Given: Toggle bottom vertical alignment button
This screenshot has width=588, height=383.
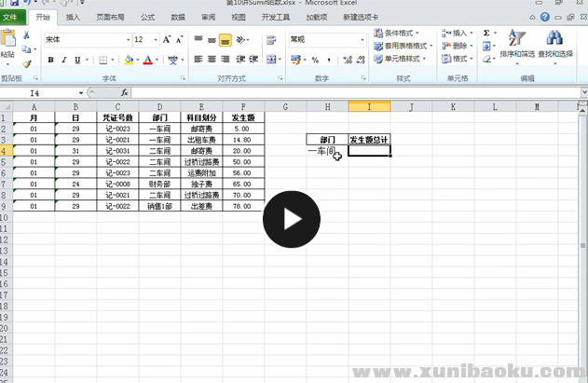Looking at the screenshot, I should pyautogui.click(x=226, y=40).
